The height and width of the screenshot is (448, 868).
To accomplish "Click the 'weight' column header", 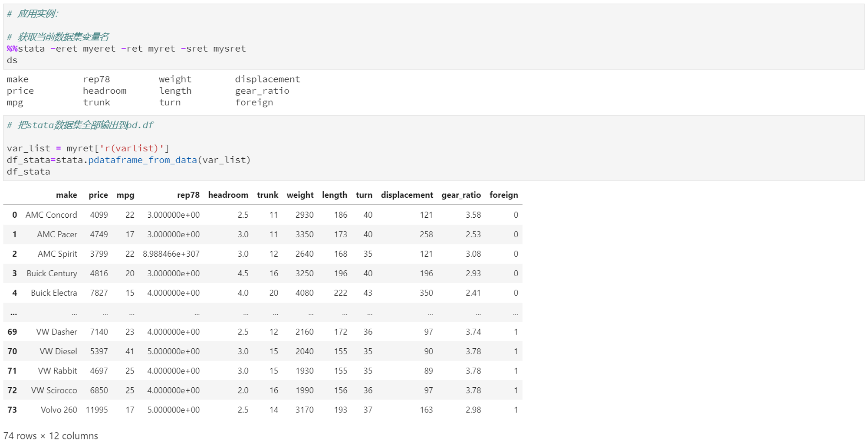I will click(300, 195).
